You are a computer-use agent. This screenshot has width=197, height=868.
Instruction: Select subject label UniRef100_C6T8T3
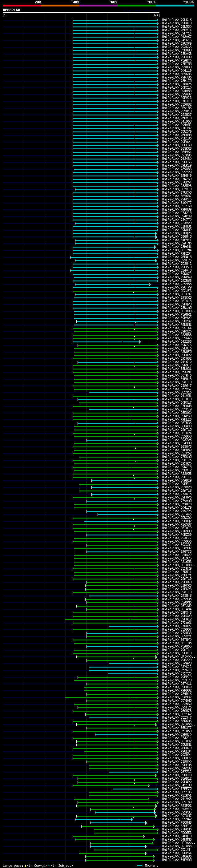click(x=177, y=399)
